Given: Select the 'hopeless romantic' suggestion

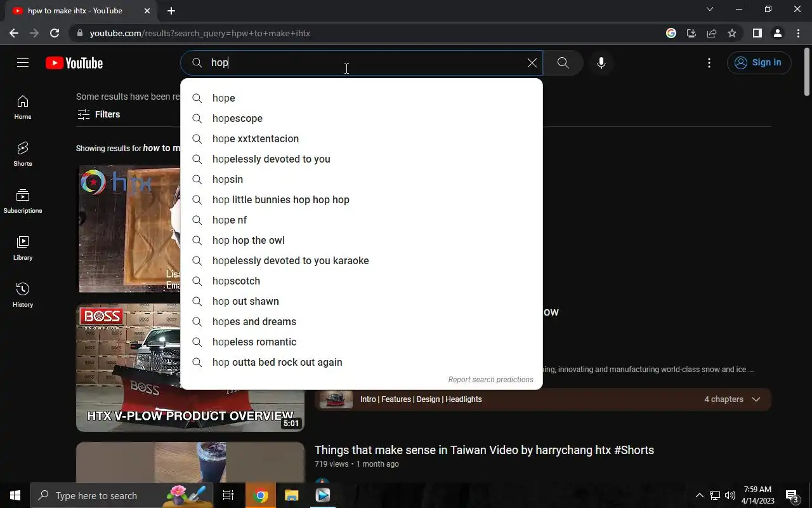Looking at the screenshot, I should coord(362,342).
